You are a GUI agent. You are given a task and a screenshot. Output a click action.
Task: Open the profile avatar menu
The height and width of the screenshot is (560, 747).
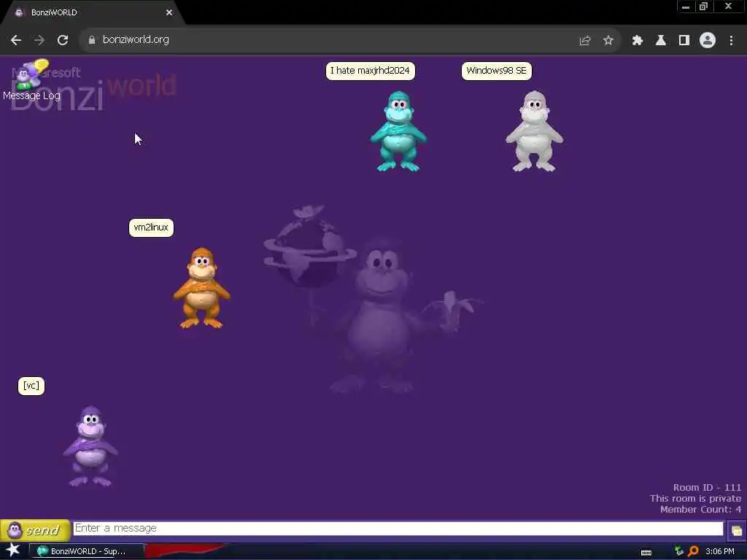[708, 41]
